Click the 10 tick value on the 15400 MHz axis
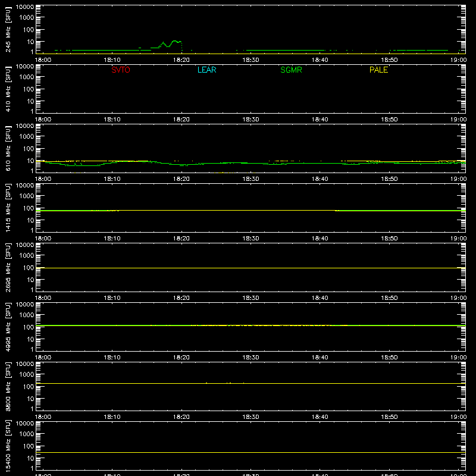476x476 pixels. [x=30, y=458]
